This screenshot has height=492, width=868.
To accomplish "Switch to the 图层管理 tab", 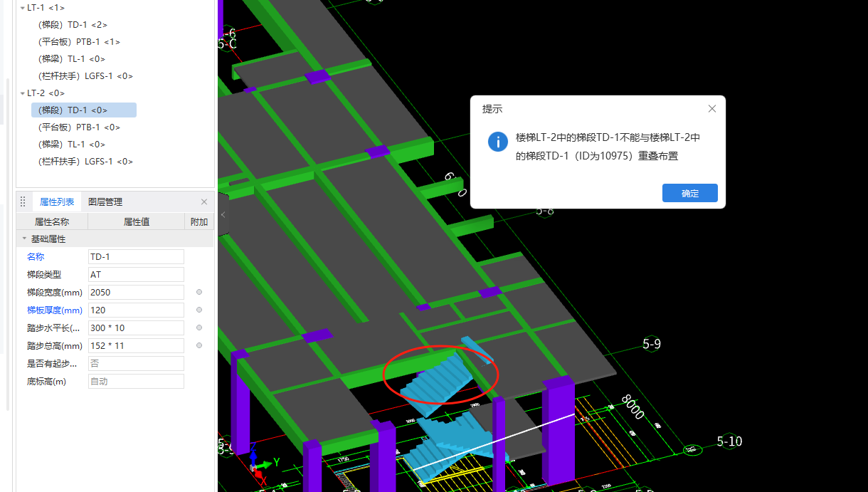I will click(105, 202).
